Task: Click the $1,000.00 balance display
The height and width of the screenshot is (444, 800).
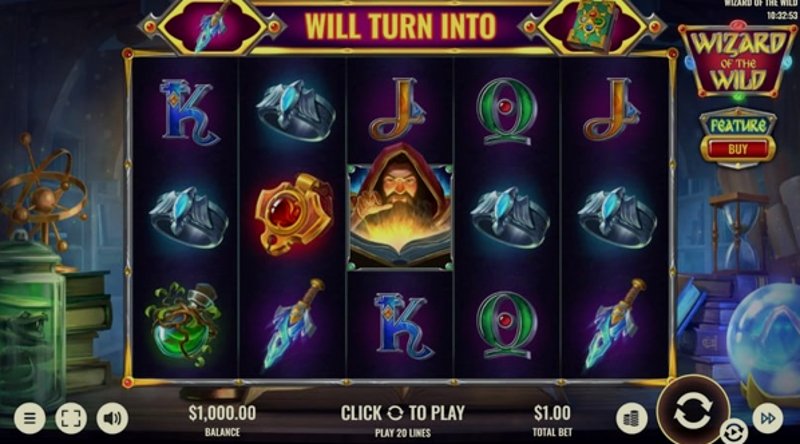Action: click(222, 413)
